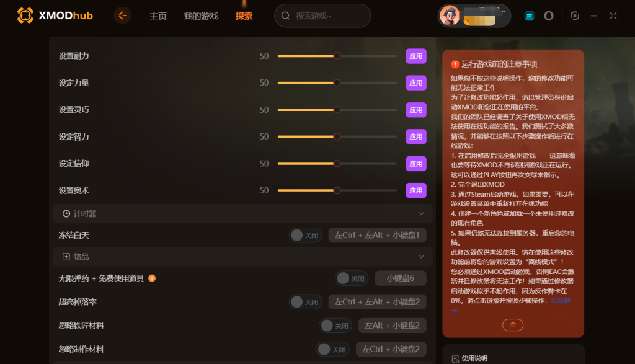Toggle the 冻结白天 switch
Image resolution: width=635 pixels, height=364 pixels.
(305, 235)
